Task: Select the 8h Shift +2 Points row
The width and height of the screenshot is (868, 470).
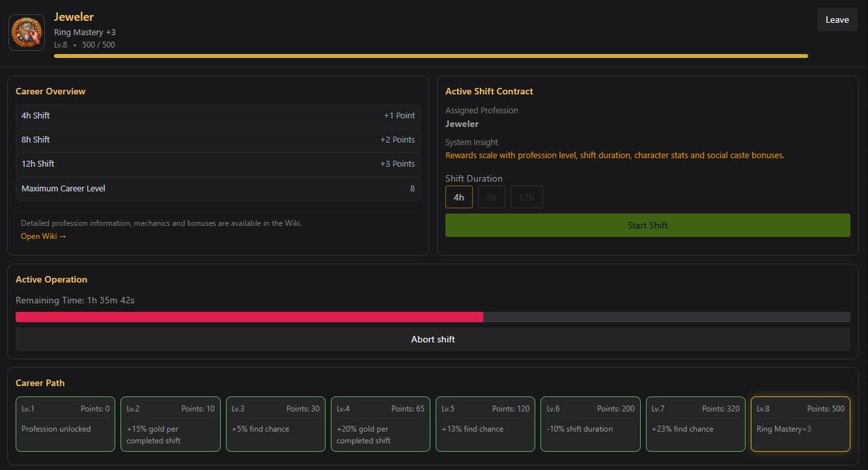Action: pos(218,140)
